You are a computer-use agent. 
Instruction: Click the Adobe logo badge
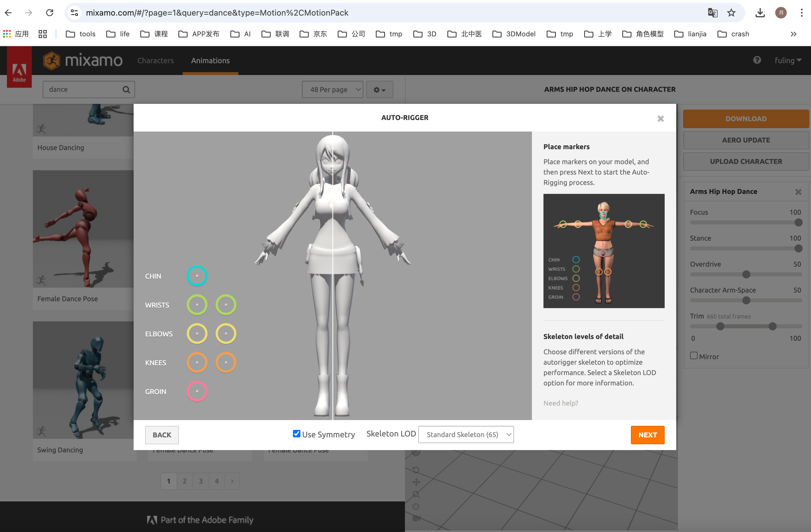point(19,67)
